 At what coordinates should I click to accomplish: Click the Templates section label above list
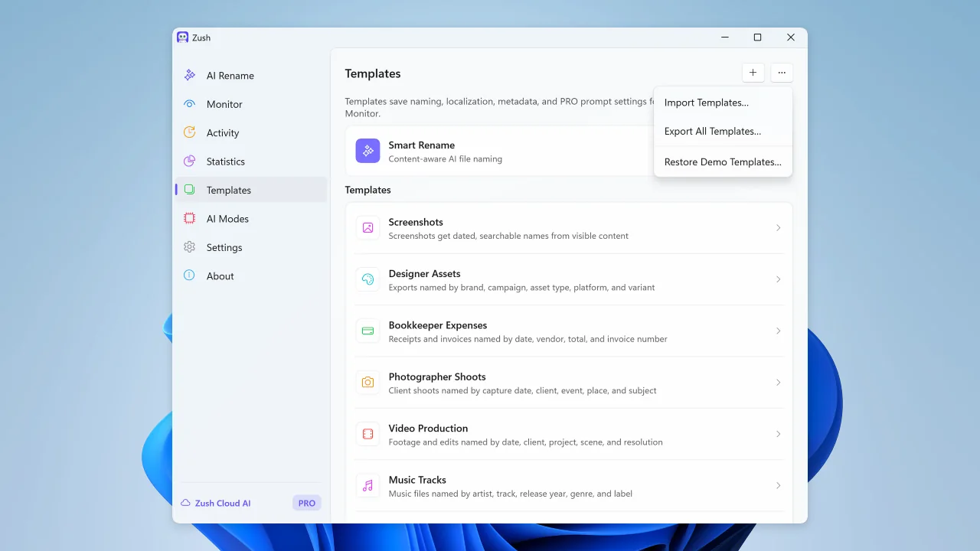coord(367,190)
